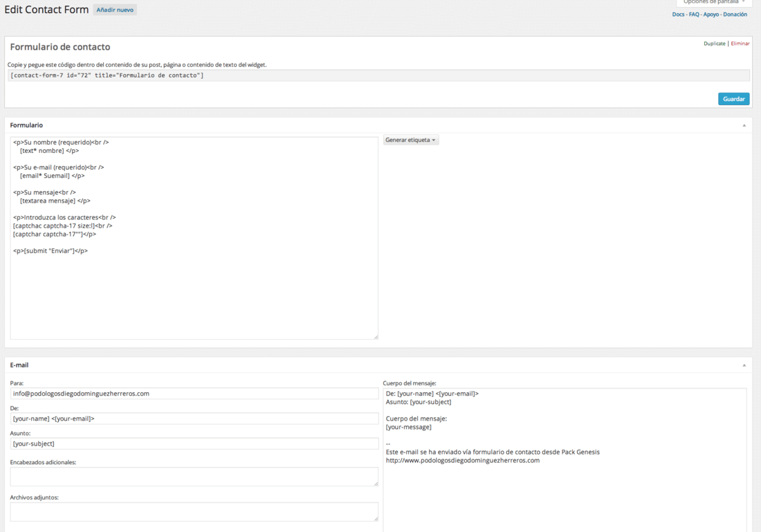Grab the Formulario textarea resize handle
761x532 pixels.
[x=376, y=337]
